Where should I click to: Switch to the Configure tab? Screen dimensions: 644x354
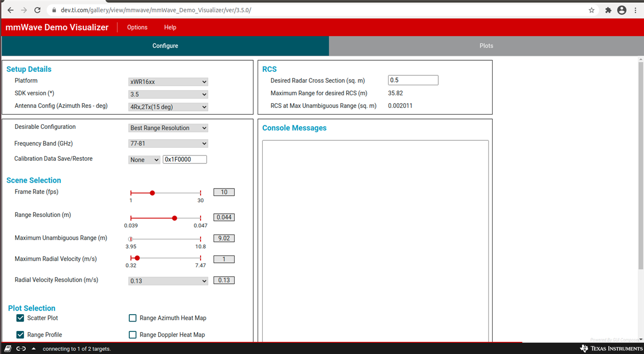coord(165,46)
